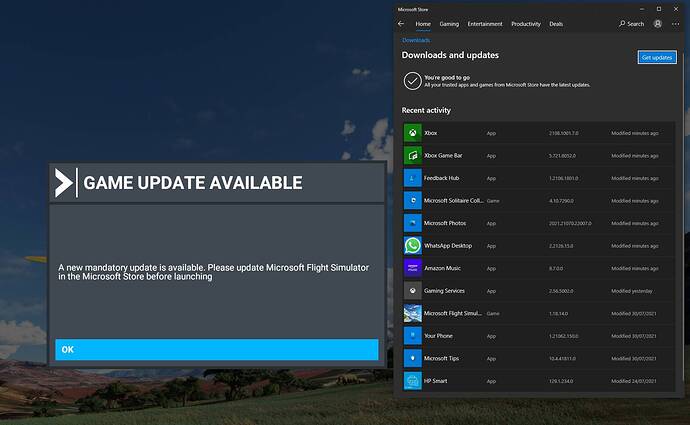
Task: Select the 'Microsoft Photos' name text
Action: pyautogui.click(x=445, y=223)
